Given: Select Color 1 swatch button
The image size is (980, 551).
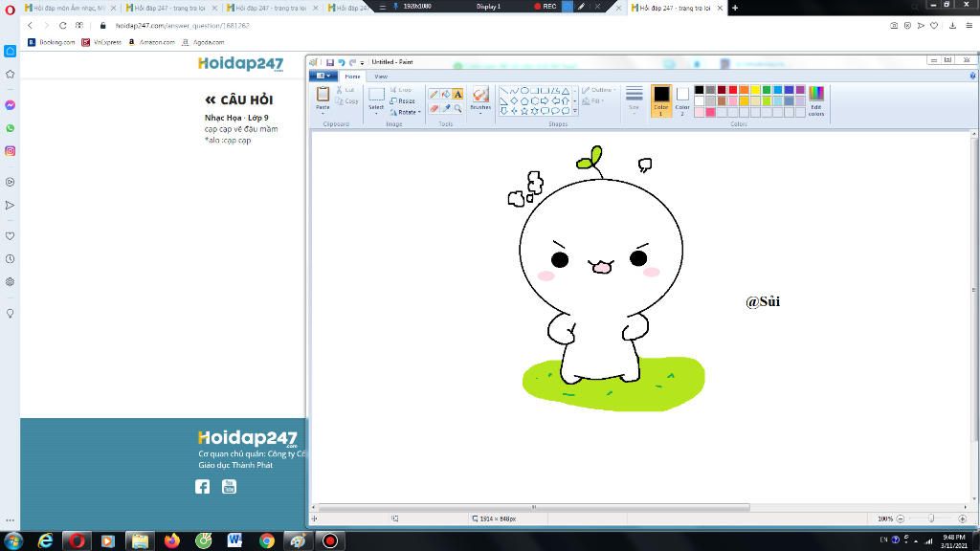Looking at the screenshot, I should (660, 100).
